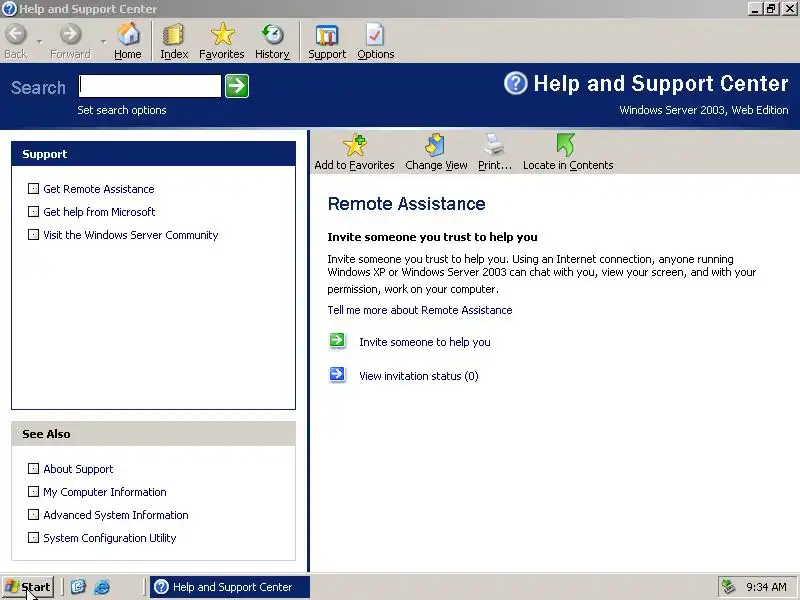Open the Forward history dropdown arrow

tap(103, 41)
